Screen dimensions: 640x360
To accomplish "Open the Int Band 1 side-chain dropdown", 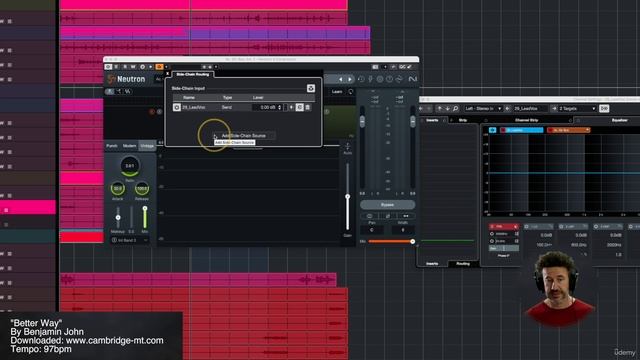I will pos(130,240).
